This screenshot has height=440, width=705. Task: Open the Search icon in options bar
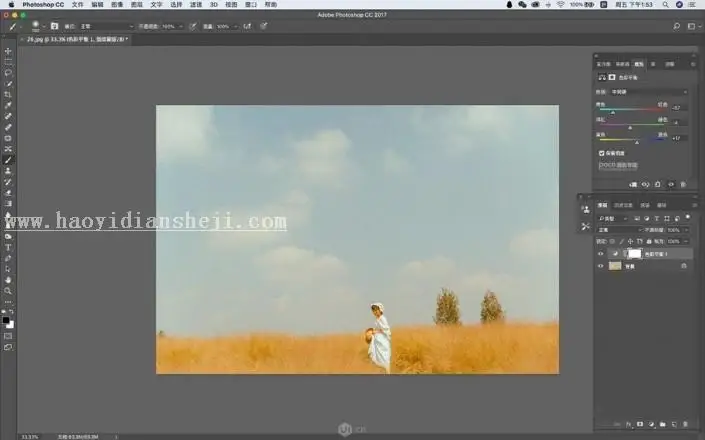coord(677,27)
